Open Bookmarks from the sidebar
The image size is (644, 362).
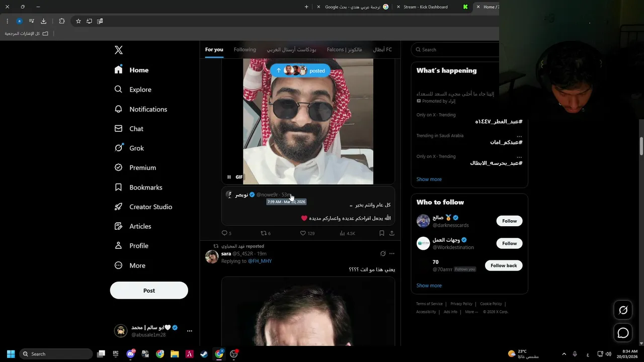[x=138, y=187]
